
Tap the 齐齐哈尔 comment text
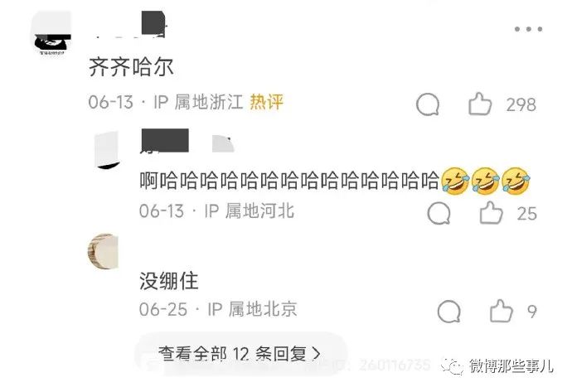tap(131, 67)
